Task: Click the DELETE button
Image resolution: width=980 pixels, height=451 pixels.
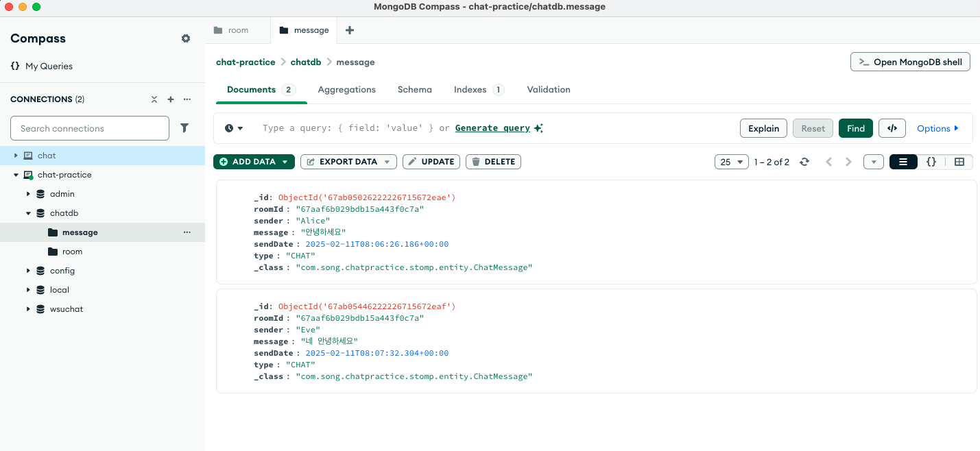Action: pos(493,162)
